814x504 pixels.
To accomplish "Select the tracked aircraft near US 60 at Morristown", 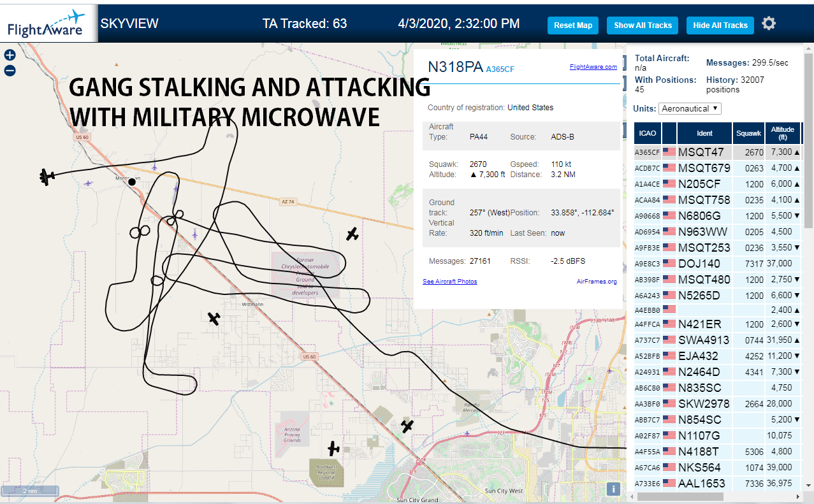I will [x=45, y=176].
